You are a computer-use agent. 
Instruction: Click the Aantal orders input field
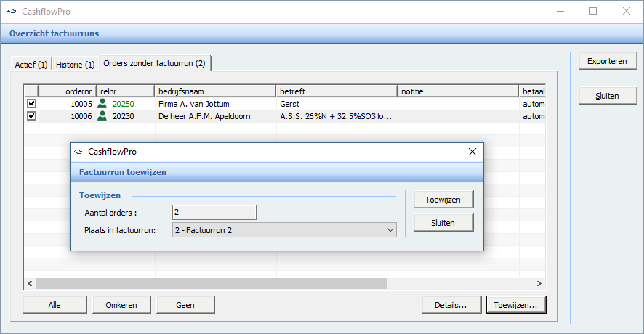(x=214, y=213)
